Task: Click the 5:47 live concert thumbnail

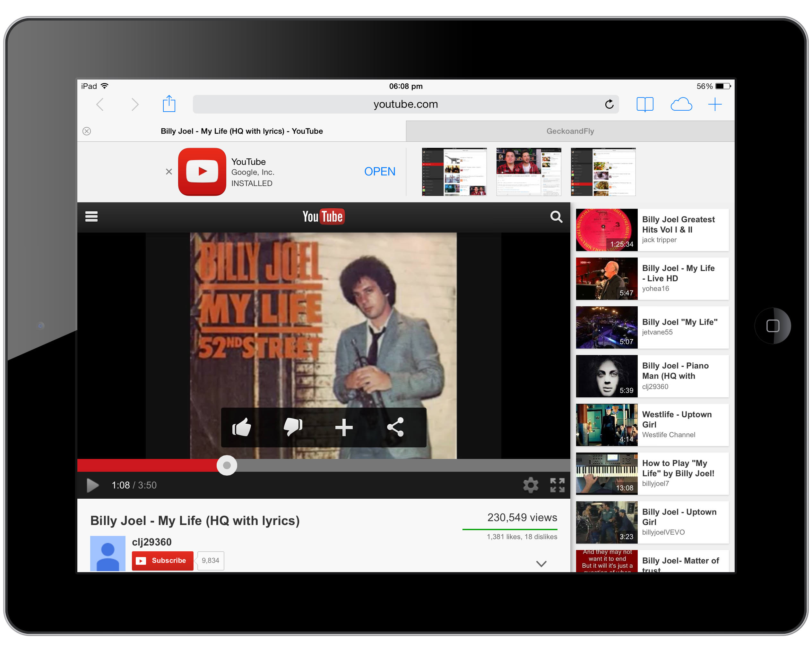Action: (x=607, y=279)
